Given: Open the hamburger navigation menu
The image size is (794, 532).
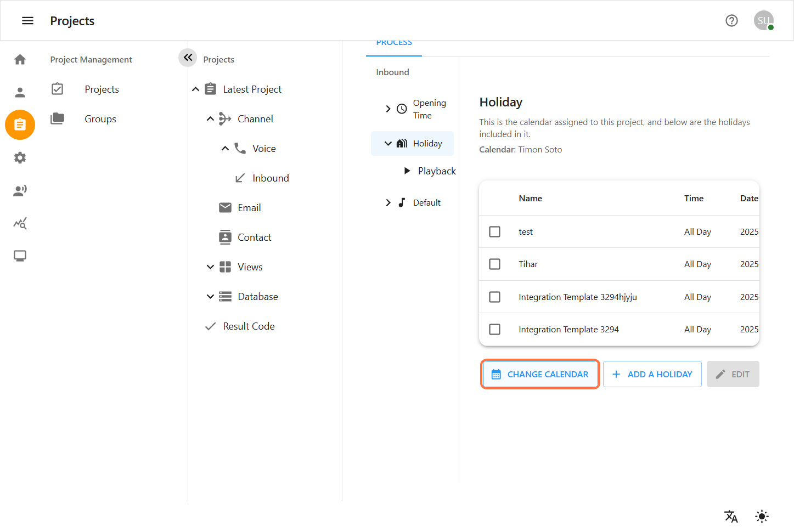Looking at the screenshot, I should (x=27, y=21).
